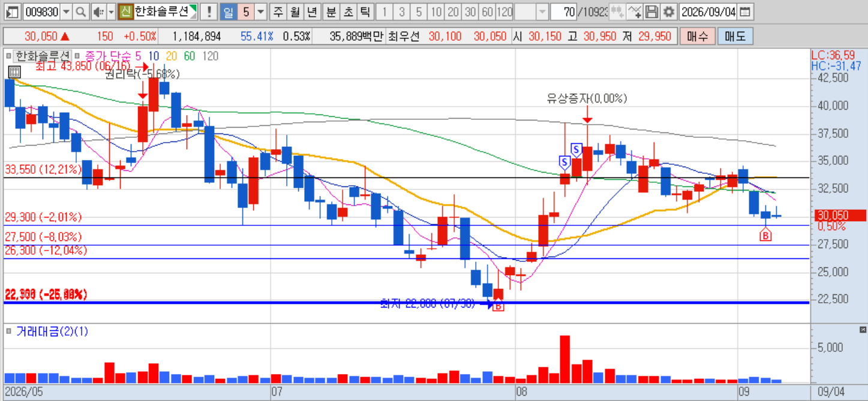Select the 초 seconds chart period
868x401 pixels.
pos(348,11)
